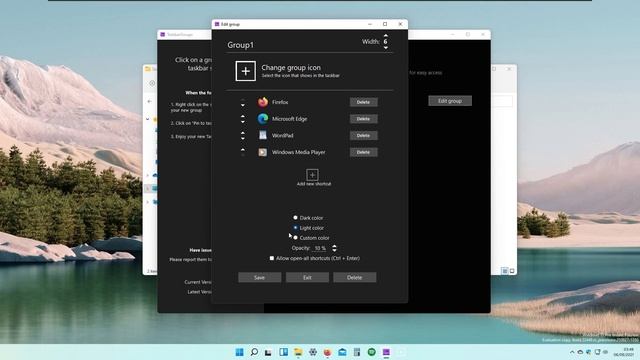Click the Windows Media Player shortcut icon

pos(263,152)
